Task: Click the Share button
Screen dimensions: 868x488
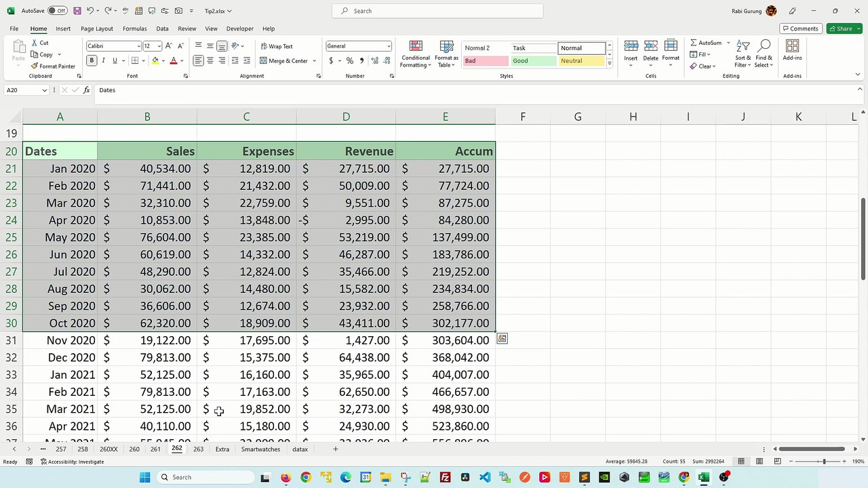Action: coord(844,28)
